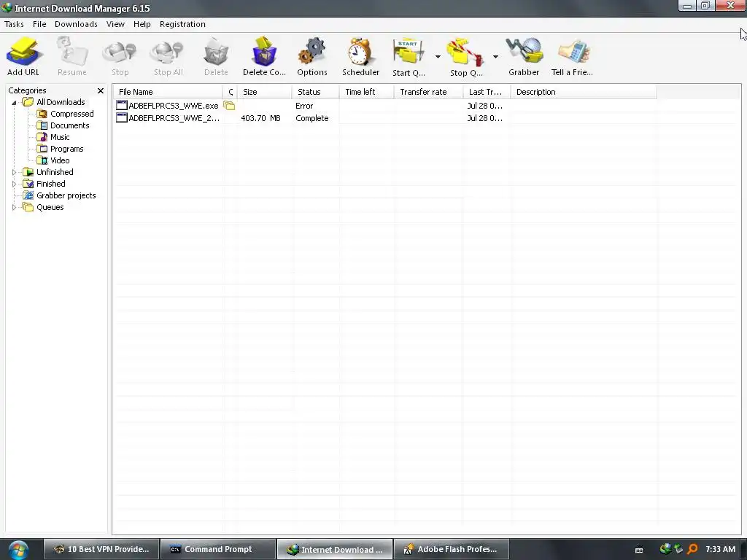747x560 pixels.
Task: Click the 403.70 MB size cell
Action: click(260, 118)
